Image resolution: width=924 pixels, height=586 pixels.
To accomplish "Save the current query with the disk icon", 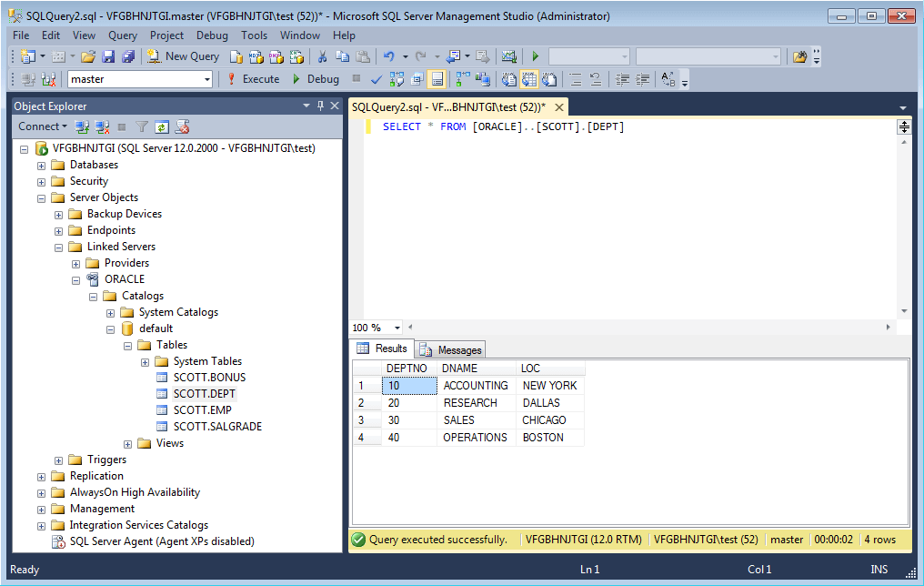I will click(108, 56).
